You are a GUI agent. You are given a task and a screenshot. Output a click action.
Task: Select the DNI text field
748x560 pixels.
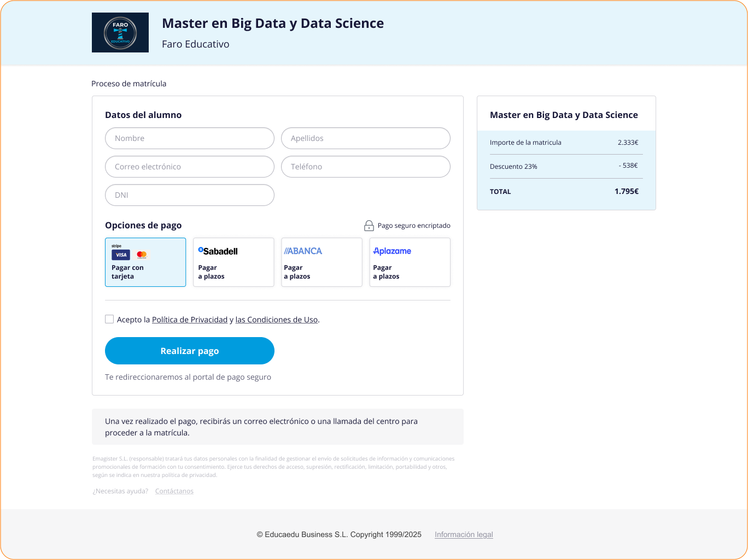[x=190, y=195]
